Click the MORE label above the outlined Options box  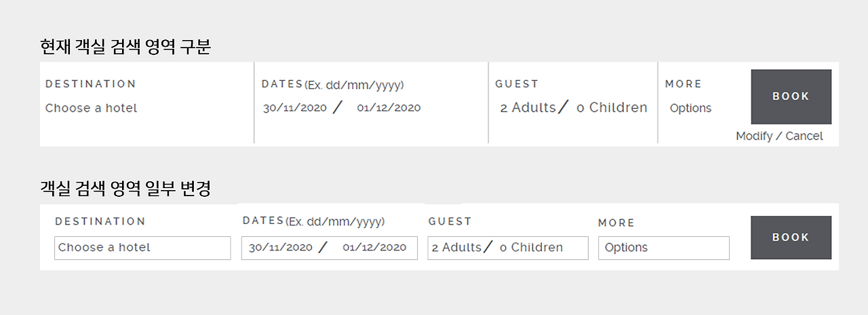(616, 223)
